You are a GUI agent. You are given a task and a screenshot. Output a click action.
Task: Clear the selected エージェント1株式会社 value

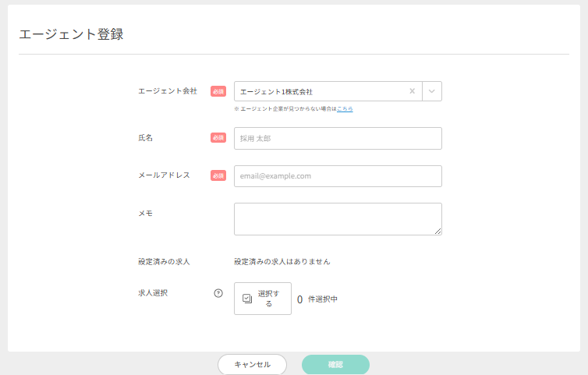point(413,91)
